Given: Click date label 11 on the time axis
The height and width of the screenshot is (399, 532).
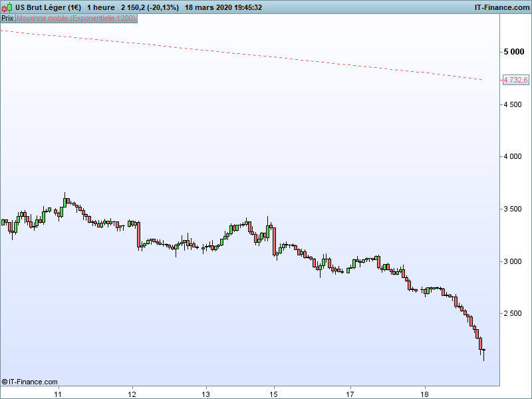Looking at the screenshot, I should (58, 394).
